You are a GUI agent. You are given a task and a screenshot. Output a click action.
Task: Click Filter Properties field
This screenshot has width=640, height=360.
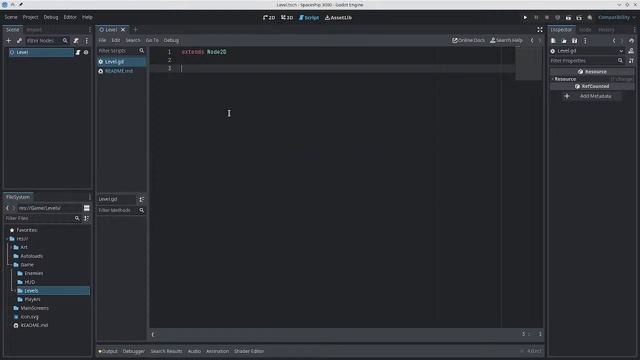point(587,61)
